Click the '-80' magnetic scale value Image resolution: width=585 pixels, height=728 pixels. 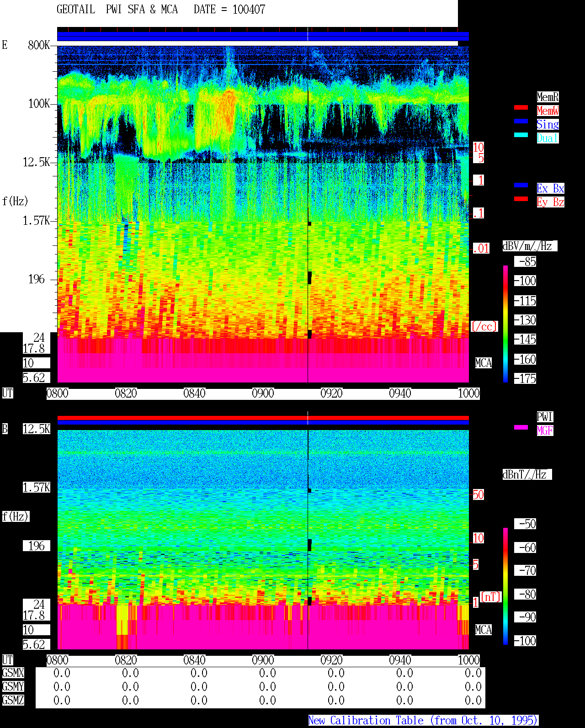click(x=525, y=595)
